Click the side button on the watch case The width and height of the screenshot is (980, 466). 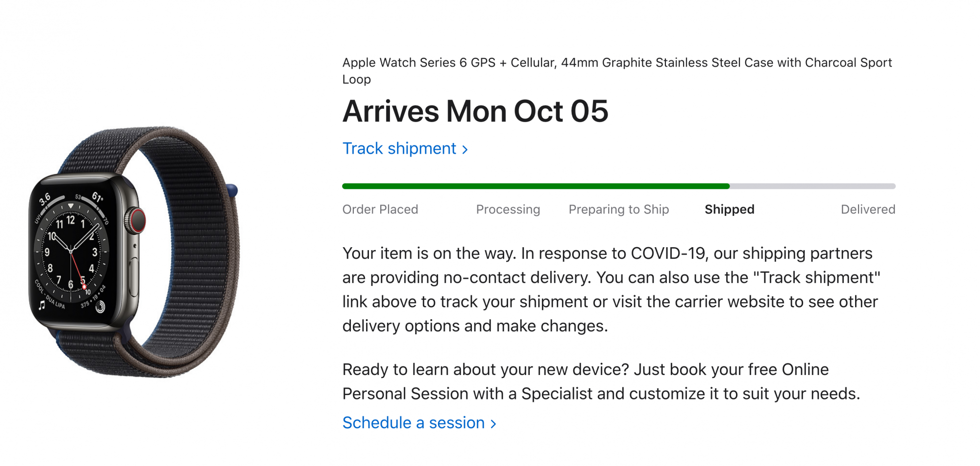[133, 277]
